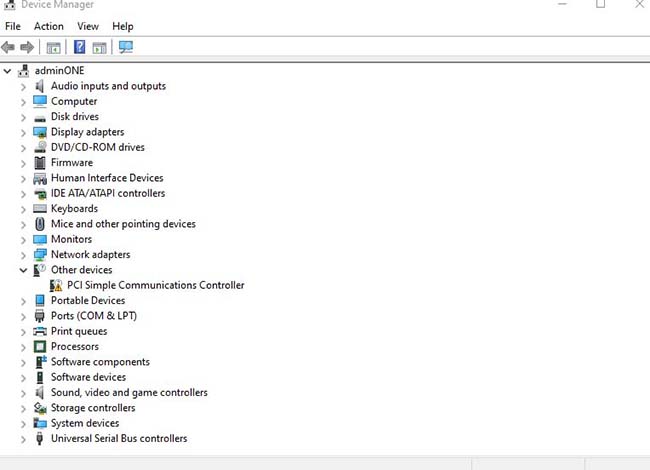Select the adminONE computer name
Viewport: 650px width, 470px height.
pyautogui.click(x=60, y=71)
